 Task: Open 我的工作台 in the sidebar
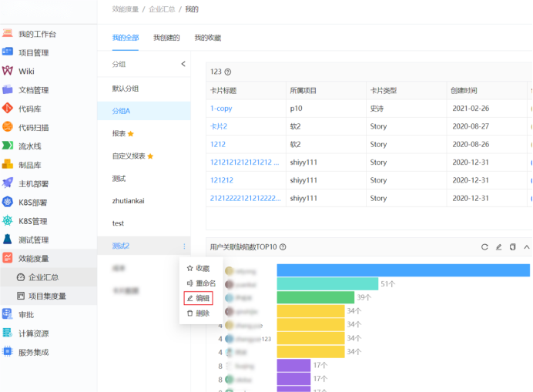tap(37, 34)
